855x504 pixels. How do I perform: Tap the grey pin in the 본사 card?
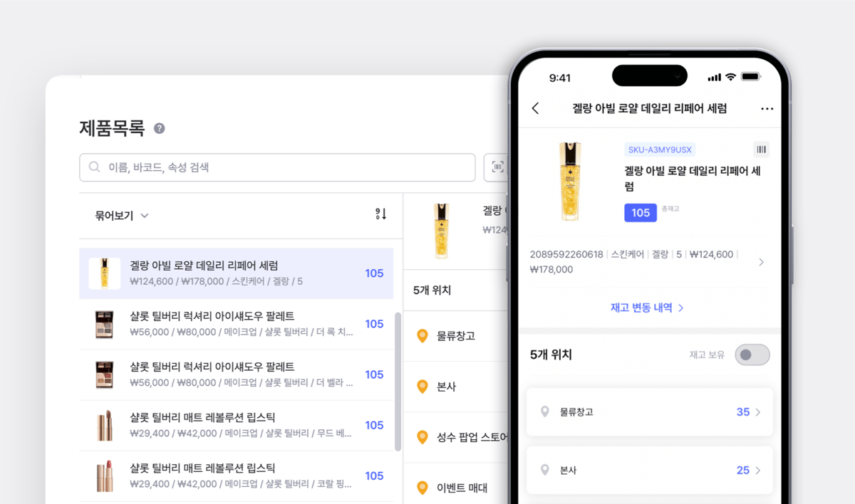[x=545, y=471]
